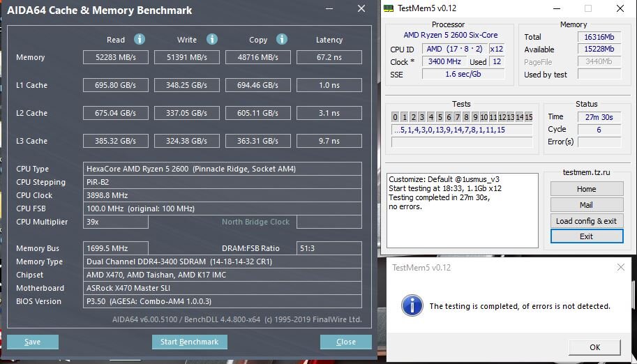This screenshot has height=364, width=637.
Task: Click the Chipset AMD X470 field
Action: pos(223,275)
